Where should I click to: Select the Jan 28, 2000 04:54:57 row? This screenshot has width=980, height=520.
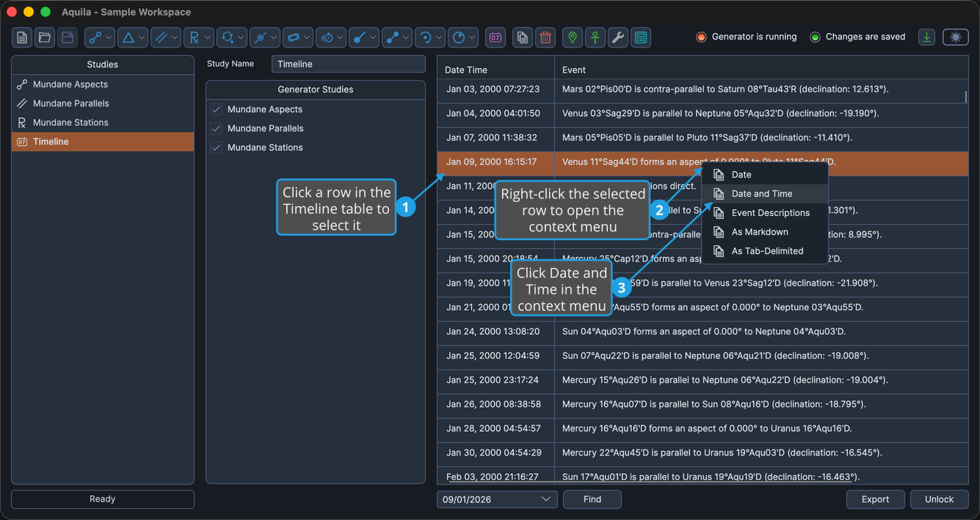(703, 429)
